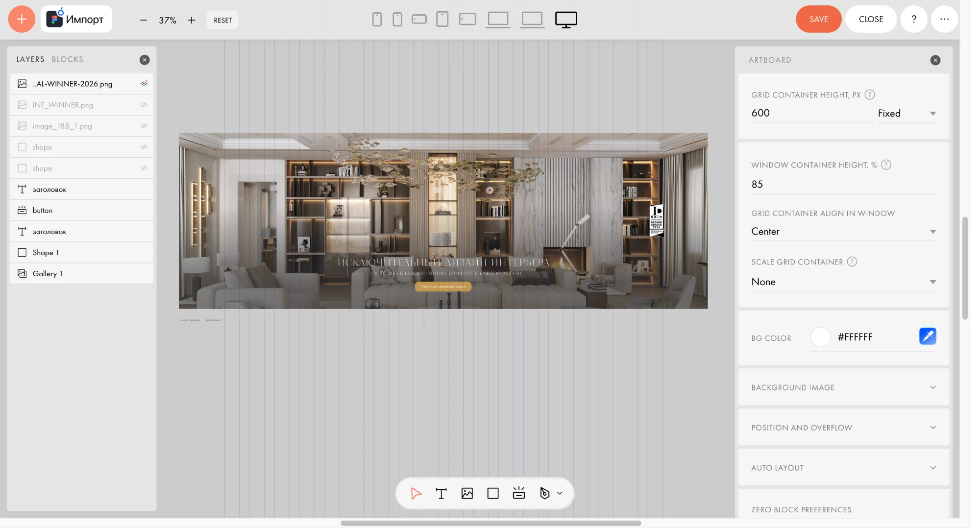Choose the desktop monitor screen size icon
The image size is (980, 528).
[x=566, y=20]
